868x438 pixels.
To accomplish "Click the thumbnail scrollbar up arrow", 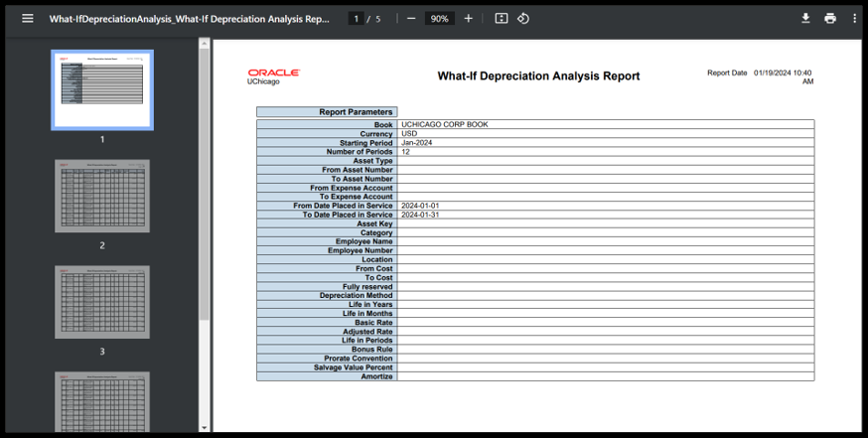I will [x=205, y=43].
